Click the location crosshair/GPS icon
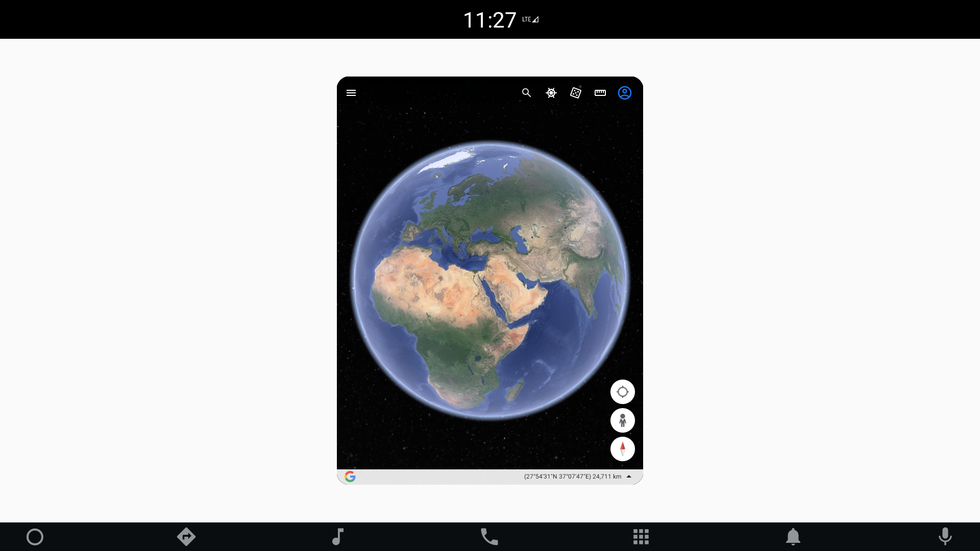The width and height of the screenshot is (980, 551). pyautogui.click(x=623, y=391)
